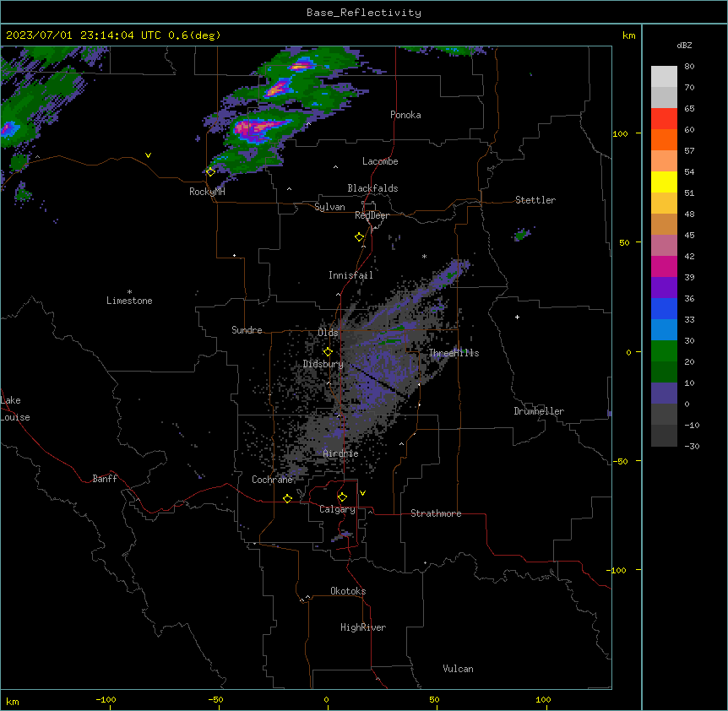Click the Calgary city label
The image size is (728, 711).
337,509
